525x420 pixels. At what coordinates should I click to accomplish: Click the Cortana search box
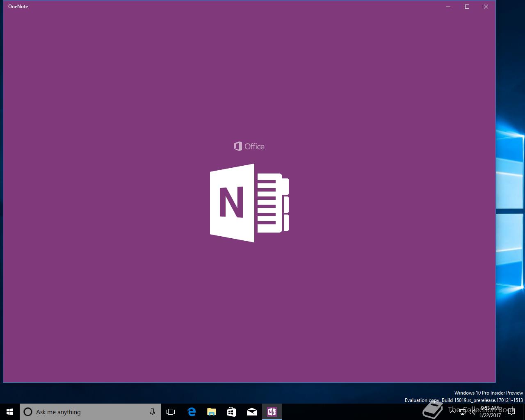tap(90, 412)
